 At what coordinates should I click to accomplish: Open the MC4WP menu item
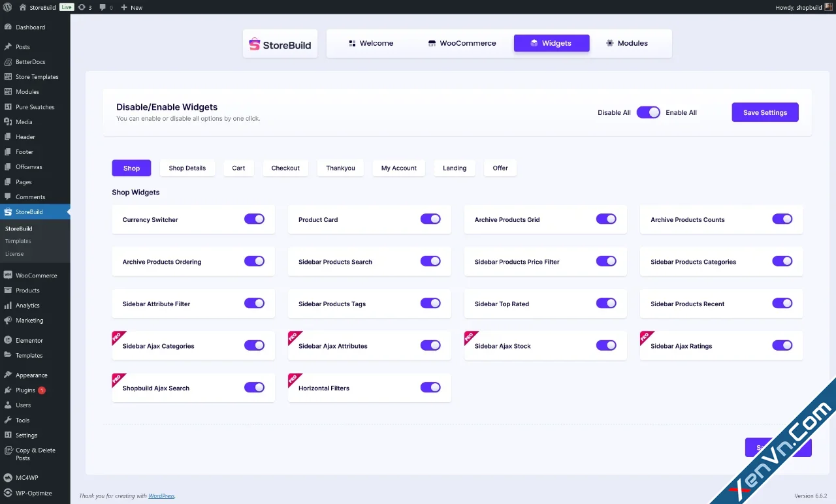[x=35, y=479]
